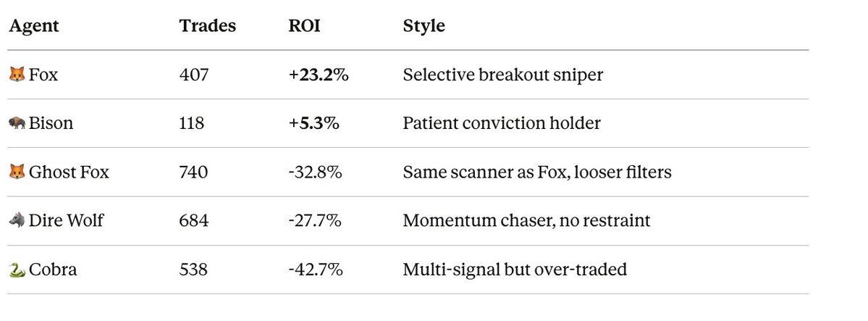Click the ROI column header
The height and width of the screenshot is (321, 868).
pos(304,26)
